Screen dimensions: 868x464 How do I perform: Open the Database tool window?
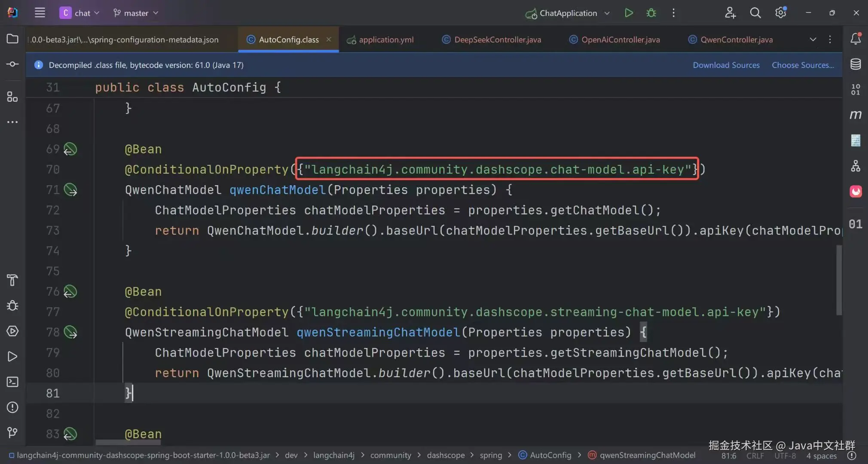coord(856,64)
